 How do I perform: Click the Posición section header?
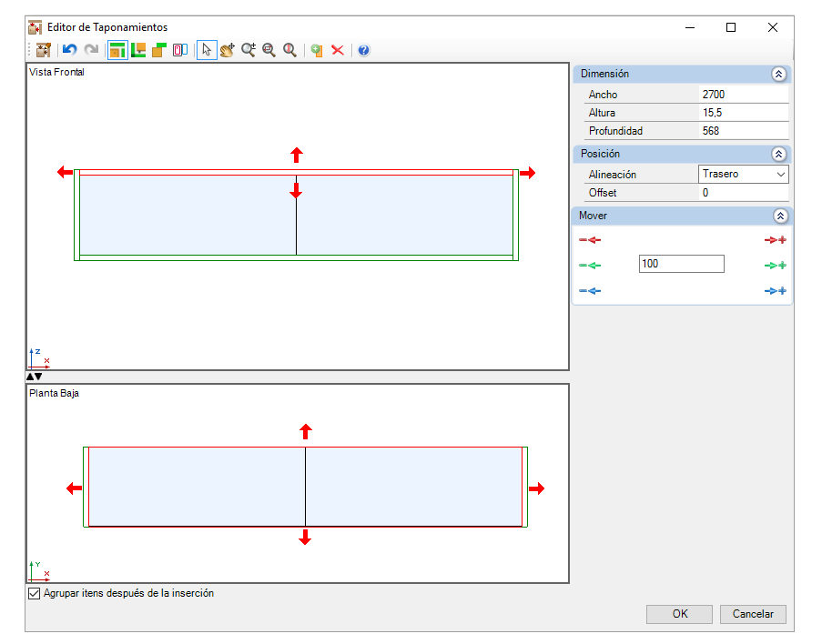click(x=682, y=154)
